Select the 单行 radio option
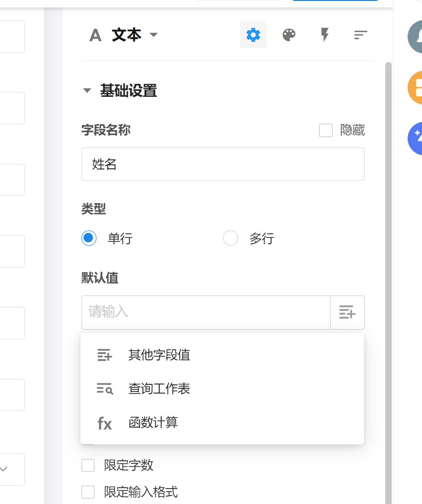 [x=89, y=238]
